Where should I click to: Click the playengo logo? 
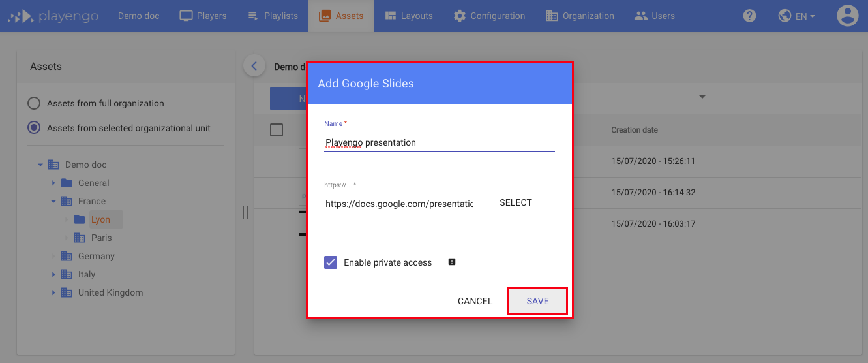click(53, 16)
